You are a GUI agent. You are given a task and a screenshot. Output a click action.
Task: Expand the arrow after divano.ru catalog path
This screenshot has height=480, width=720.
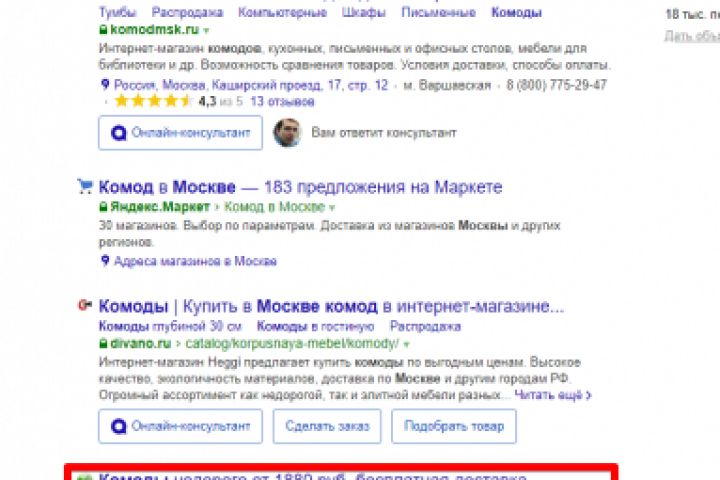[x=406, y=344]
